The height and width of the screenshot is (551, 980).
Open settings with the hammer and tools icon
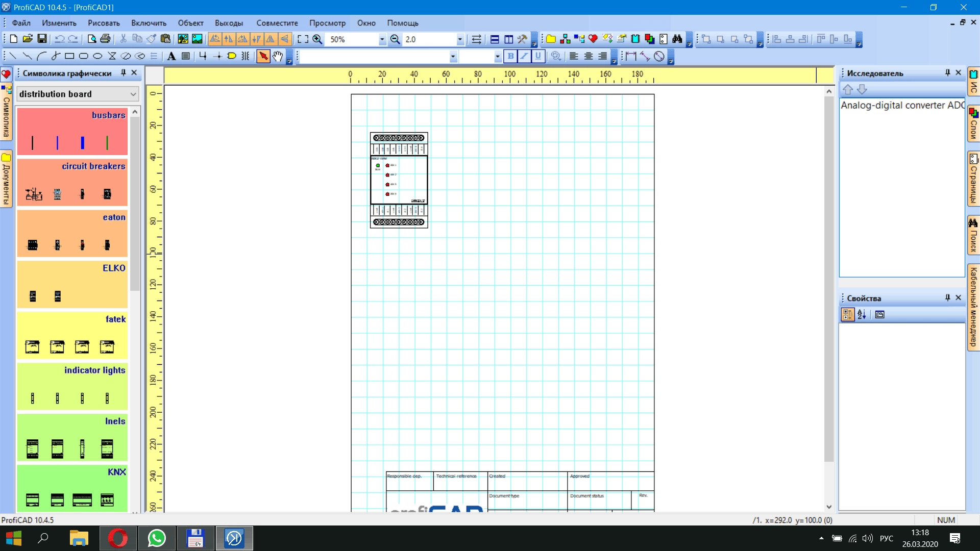click(x=523, y=39)
